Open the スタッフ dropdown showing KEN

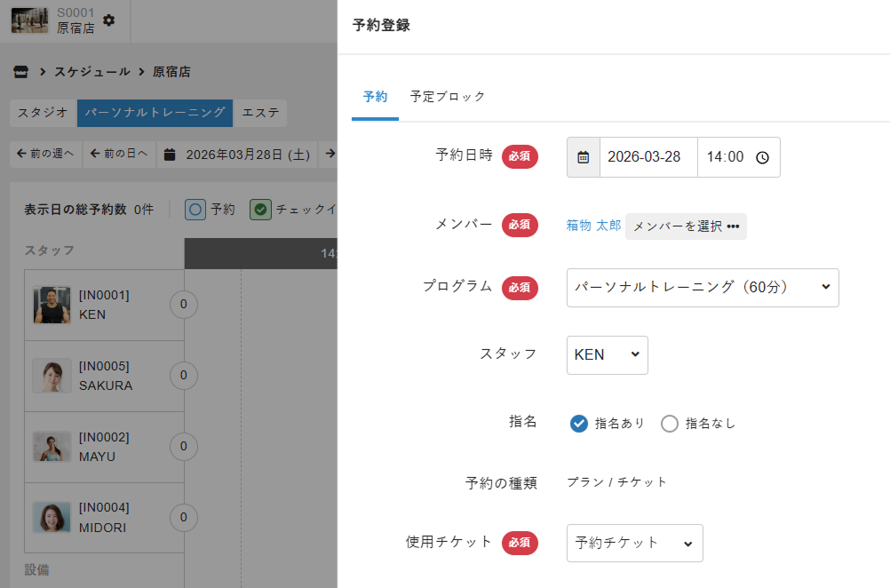tap(607, 355)
